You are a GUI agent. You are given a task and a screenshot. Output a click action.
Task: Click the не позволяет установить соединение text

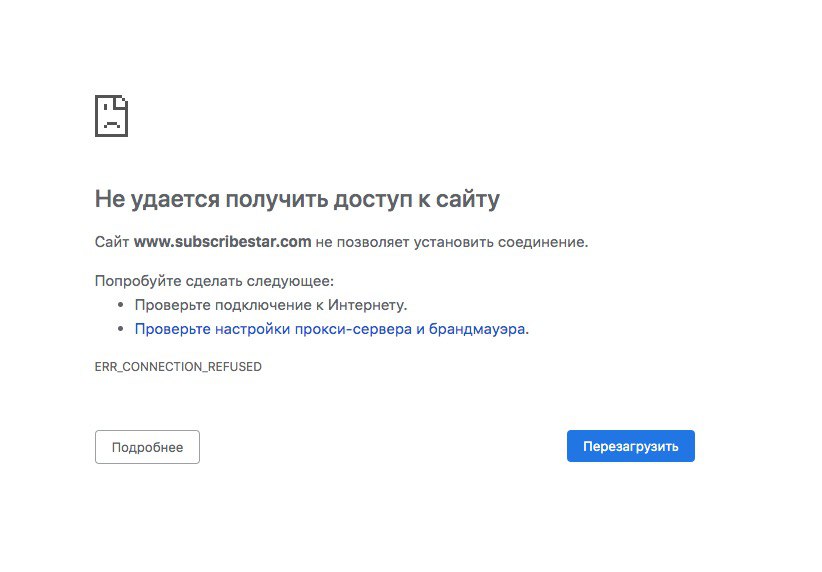pyautogui.click(x=452, y=242)
